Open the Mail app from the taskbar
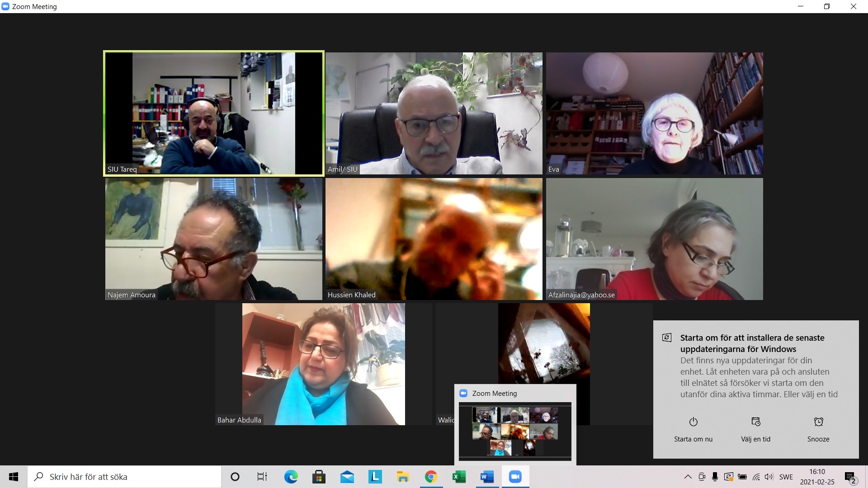The height and width of the screenshot is (488, 868). click(347, 477)
